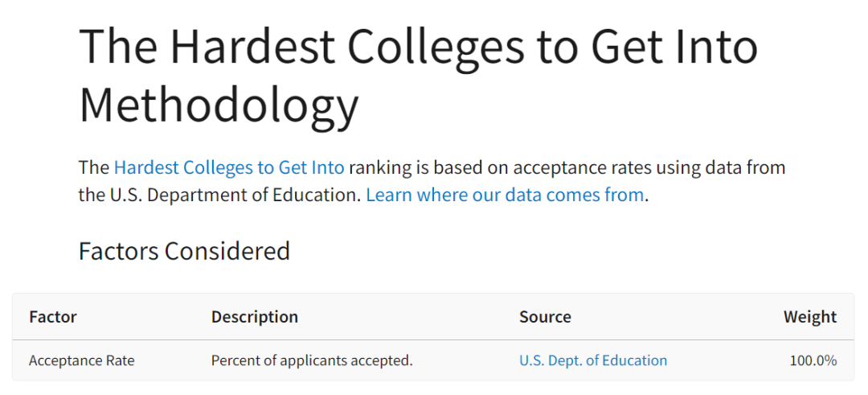868x395 pixels.
Task: Click the word Methodology in the title
Action: [x=219, y=105]
